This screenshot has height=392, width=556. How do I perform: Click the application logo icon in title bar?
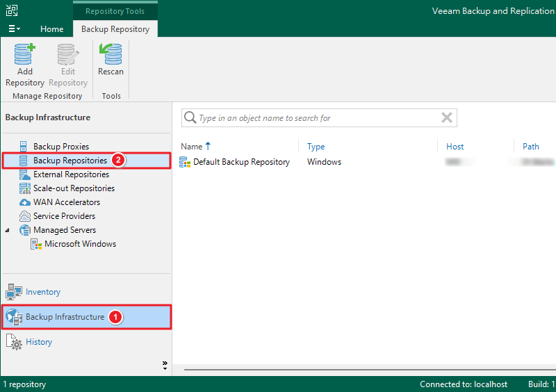click(12, 10)
